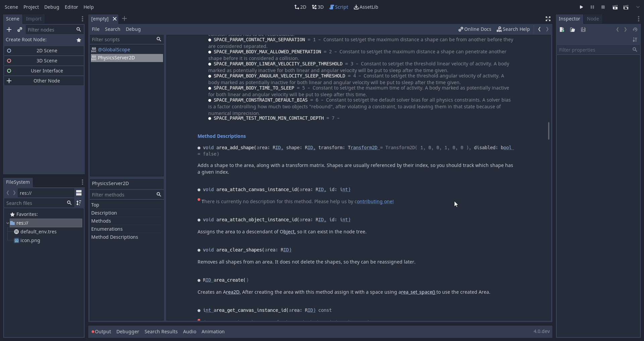This screenshot has height=341, width=644.
Task: Open the AssetLib workspace
Action: pyautogui.click(x=366, y=7)
